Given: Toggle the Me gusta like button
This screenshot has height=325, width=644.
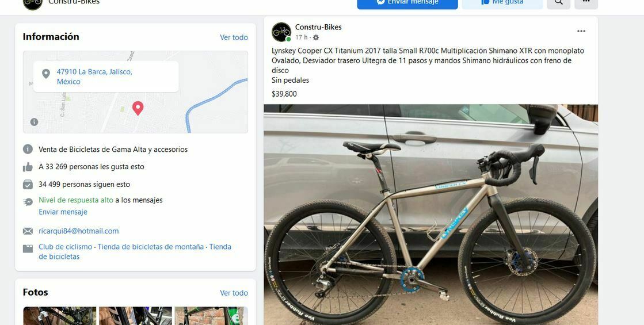Looking at the screenshot, I should 502,2.
